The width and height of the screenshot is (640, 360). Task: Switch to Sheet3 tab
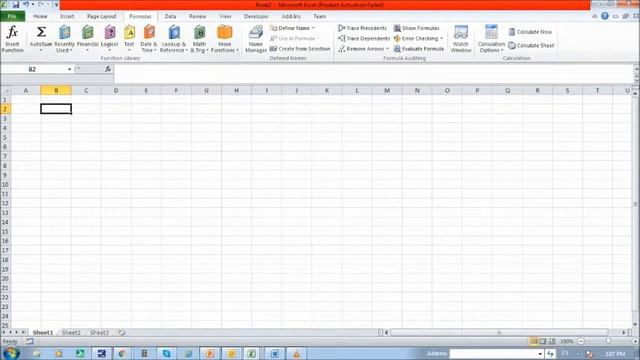pyautogui.click(x=99, y=333)
